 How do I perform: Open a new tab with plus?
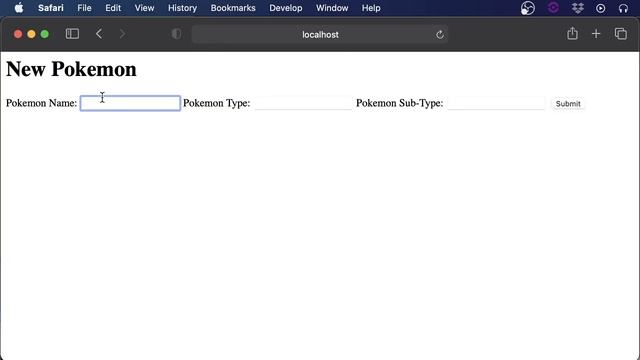click(x=596, y=34)
